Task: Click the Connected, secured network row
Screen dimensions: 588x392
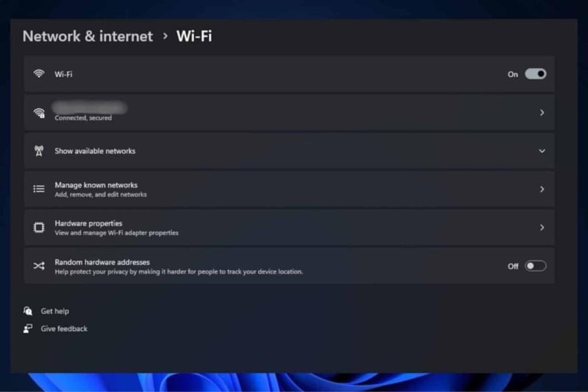Action: (289, 113)
